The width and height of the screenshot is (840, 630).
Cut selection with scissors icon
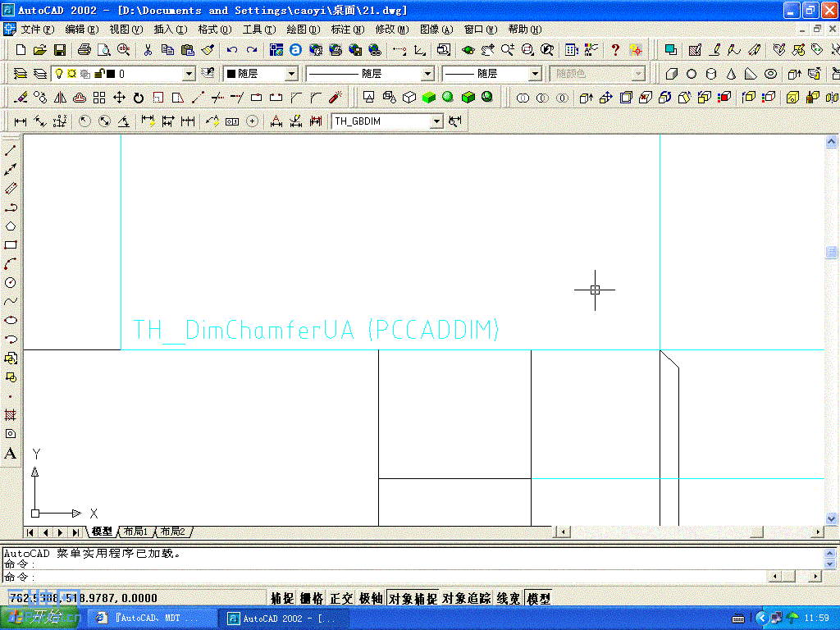[x=148, y=50]
